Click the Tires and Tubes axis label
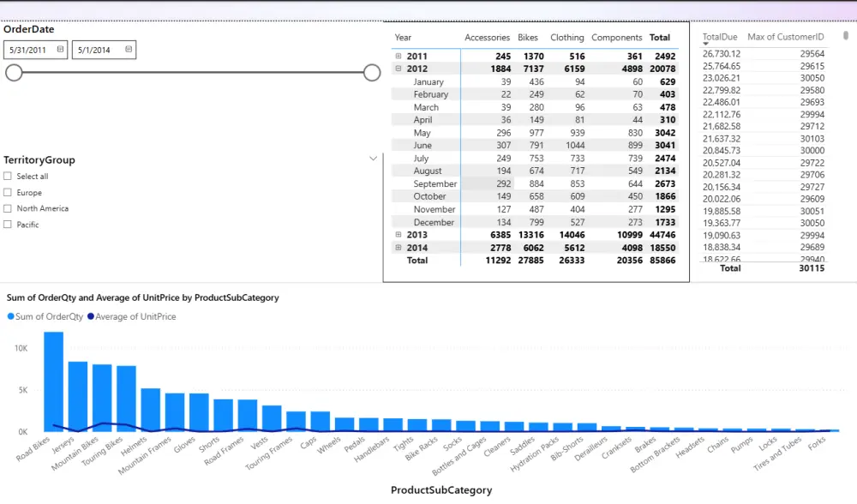The image size is (857, 504). click(x=777, y=453)
